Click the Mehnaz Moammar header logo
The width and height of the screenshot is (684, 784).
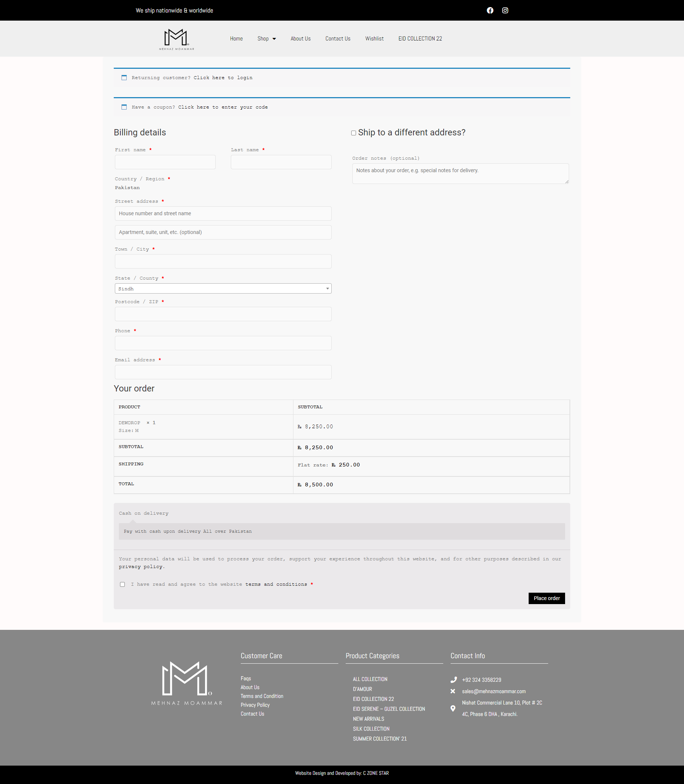point(176,39)
